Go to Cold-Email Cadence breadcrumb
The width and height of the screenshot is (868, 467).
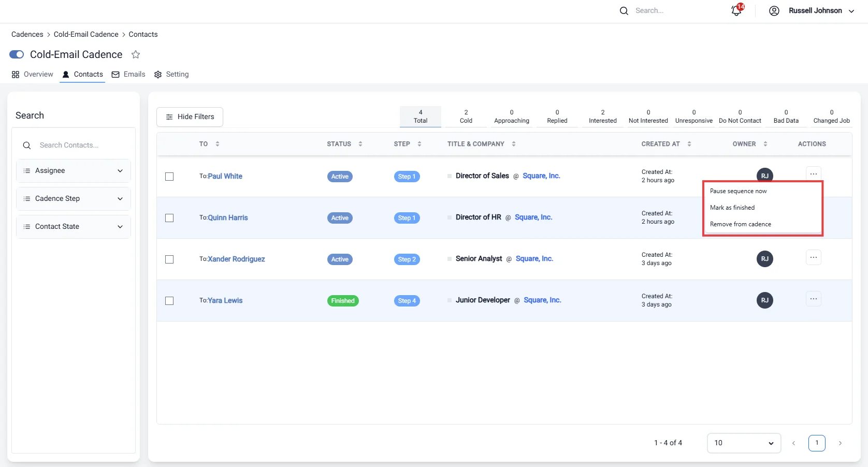[x=86, y=35]
